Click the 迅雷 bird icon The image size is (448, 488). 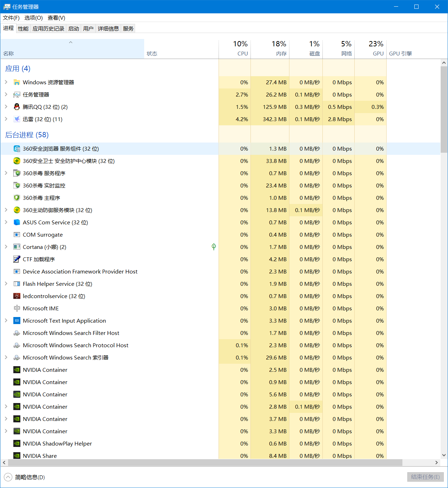pyautogui.click(x=16, y=119)
